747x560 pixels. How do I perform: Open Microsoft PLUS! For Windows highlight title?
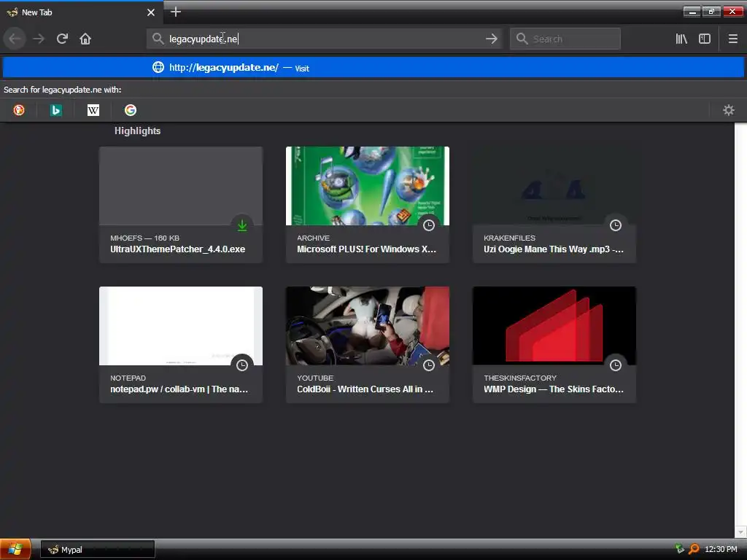coord(366,249)
